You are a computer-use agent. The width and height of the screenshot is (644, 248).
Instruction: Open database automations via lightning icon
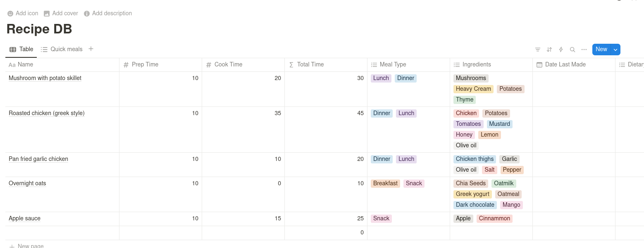pos(561,49)
